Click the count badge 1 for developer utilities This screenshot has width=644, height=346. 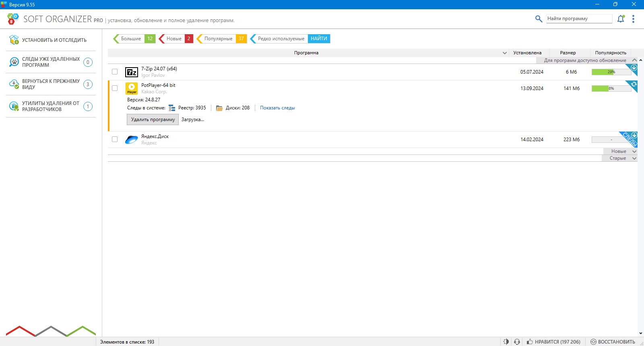[x=88, y=106]
